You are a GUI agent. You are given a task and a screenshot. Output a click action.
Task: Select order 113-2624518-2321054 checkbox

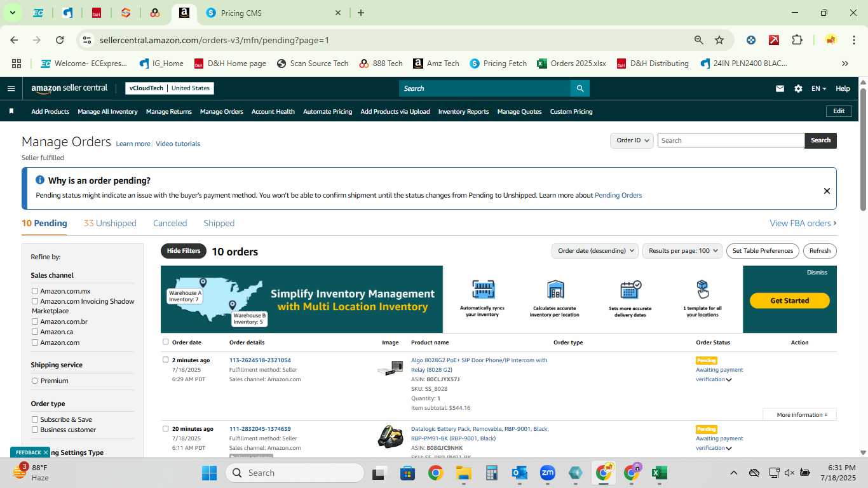pos(165,360)
